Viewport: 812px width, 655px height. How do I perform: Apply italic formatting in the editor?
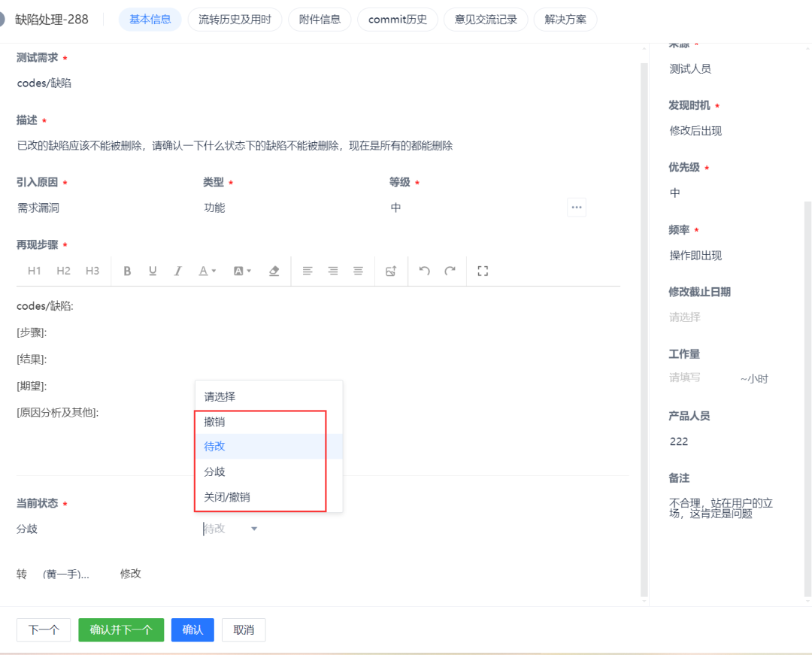click(177, 271)
